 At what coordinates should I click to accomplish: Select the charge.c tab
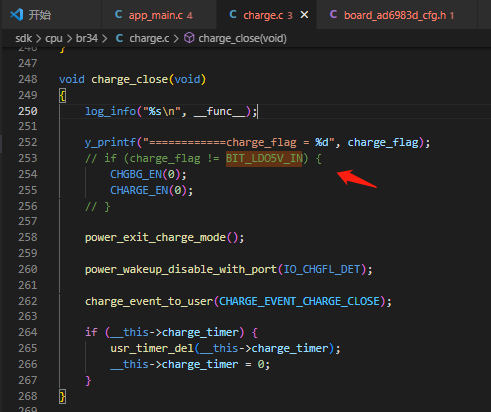pos(267,15)
